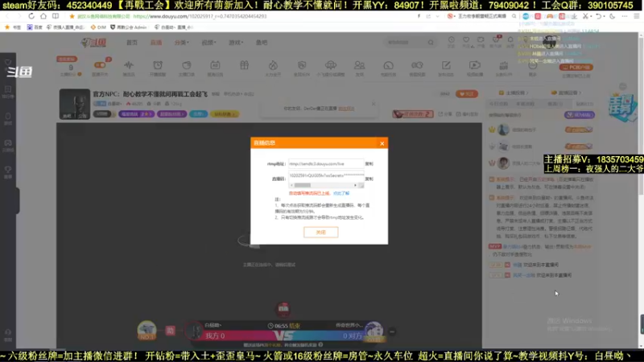Image resolution: width=644 pixels, height=362 pixels.
Task: Collapse the PK bar with minus icon
Action: point(392,331)
